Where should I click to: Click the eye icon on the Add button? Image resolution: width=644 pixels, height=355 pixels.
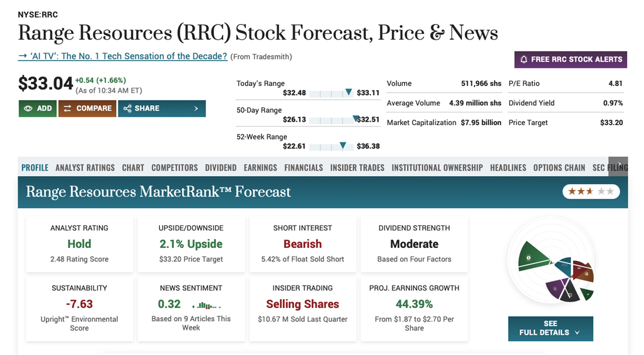point(28,108)
